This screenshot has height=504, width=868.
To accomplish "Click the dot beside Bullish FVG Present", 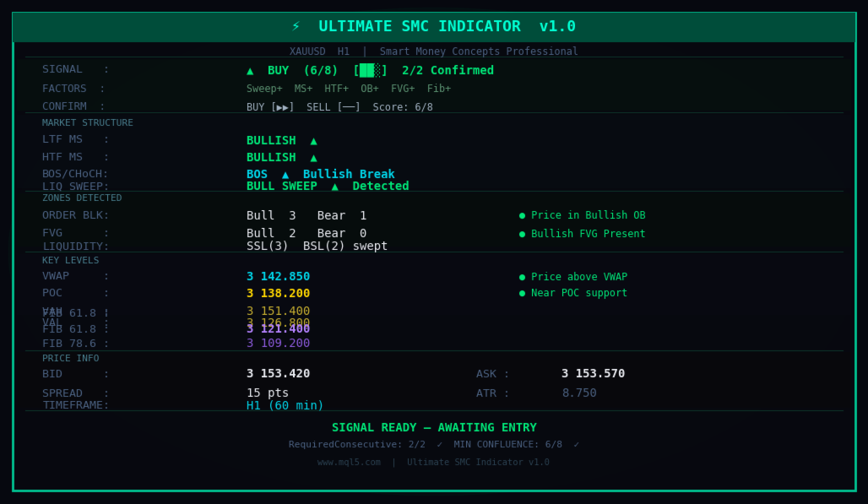I will pos(522,234).
